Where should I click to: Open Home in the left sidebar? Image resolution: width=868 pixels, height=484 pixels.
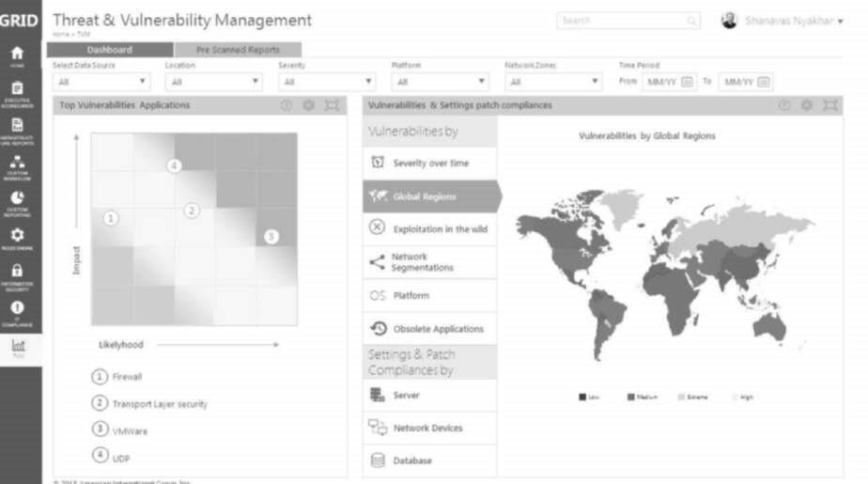(18, 56)
